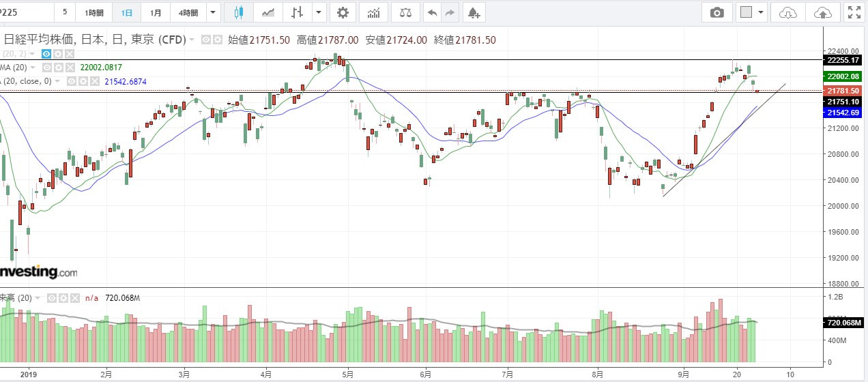Enter fullscreen mode with arrows button

pyautogui.click(x=853, y=12)
